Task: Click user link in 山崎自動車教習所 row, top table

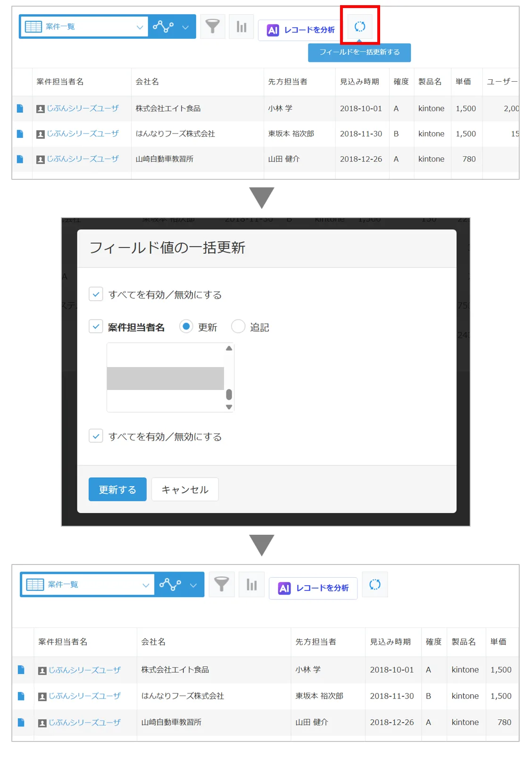Action: pyautogui.click(x=83, y=159)
